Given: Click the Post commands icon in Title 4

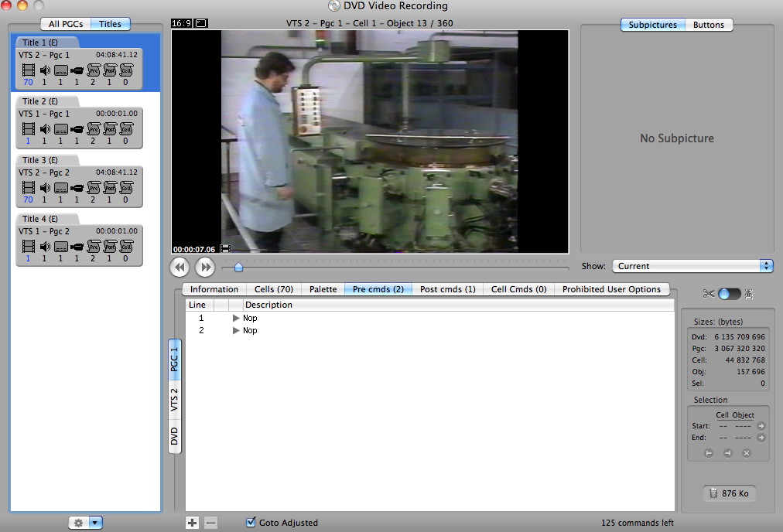Looking at the screenshot, I should tap(110, 247).
